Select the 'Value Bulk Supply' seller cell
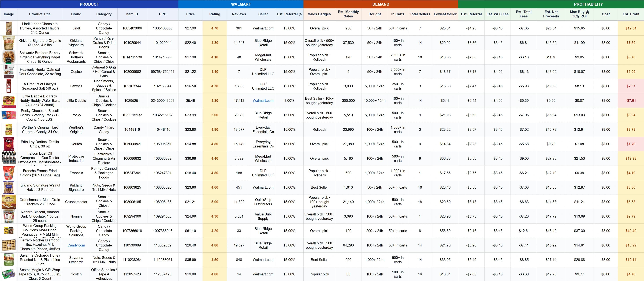This screenshot has width=644, height=281. coord(263,216)
